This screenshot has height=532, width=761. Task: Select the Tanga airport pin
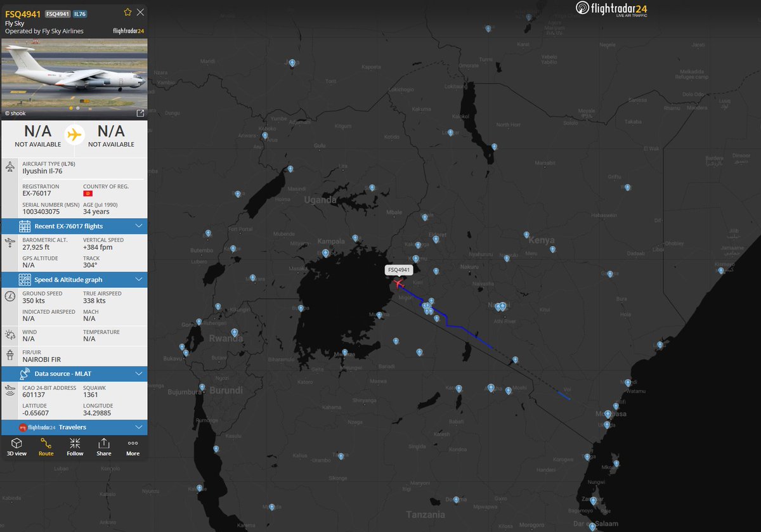[x=587, y=457]
